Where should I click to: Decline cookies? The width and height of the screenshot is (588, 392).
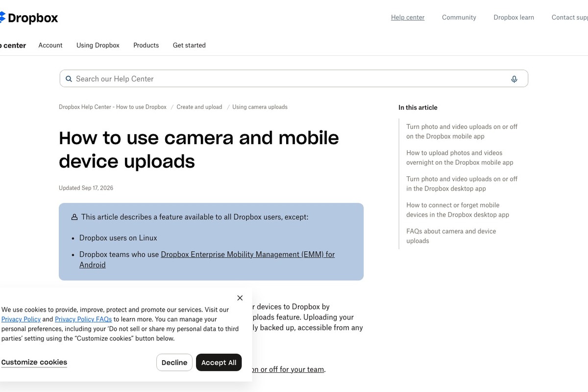pos(174,363)
